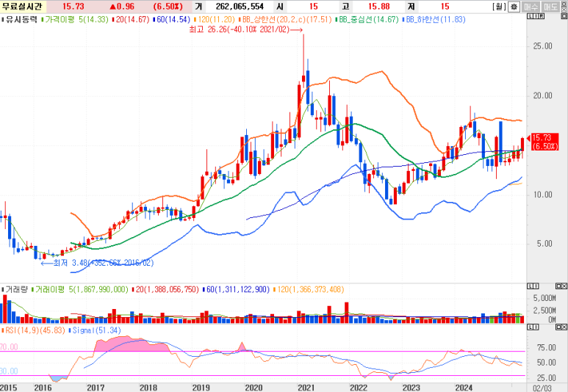Viewport: 568px width, 392px height.
Task: Click the 2022 year marker on timeline
Action: (359, 388)
